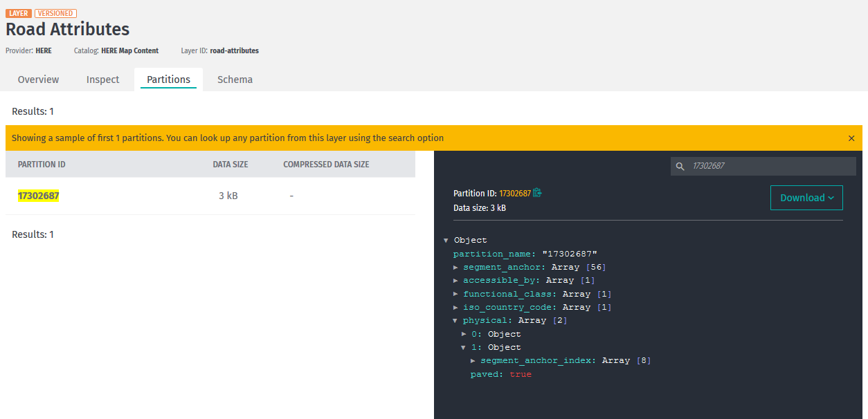Screen dimensions: 868x419
Task: Click the VERSIONED badge next to LAYER
Action: point(55,13)
